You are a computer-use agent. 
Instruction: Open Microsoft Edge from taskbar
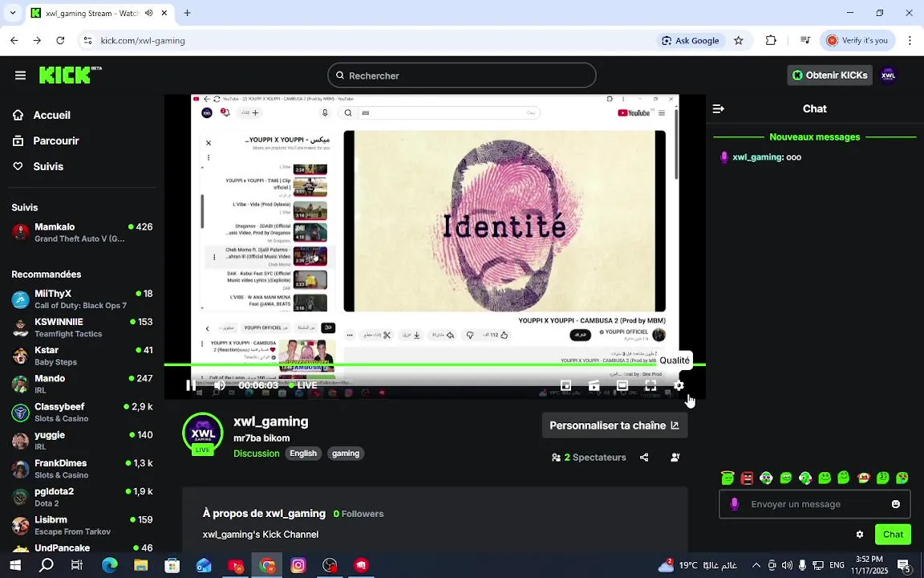110,566
